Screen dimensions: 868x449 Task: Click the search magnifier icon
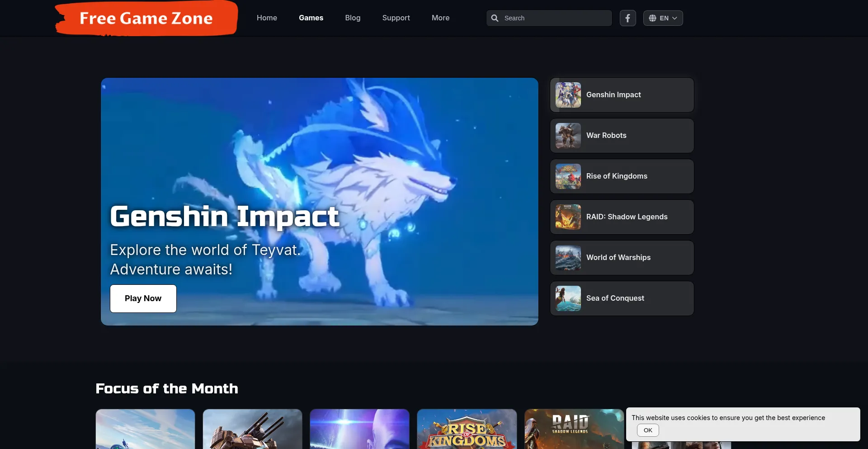click(495, 18)
